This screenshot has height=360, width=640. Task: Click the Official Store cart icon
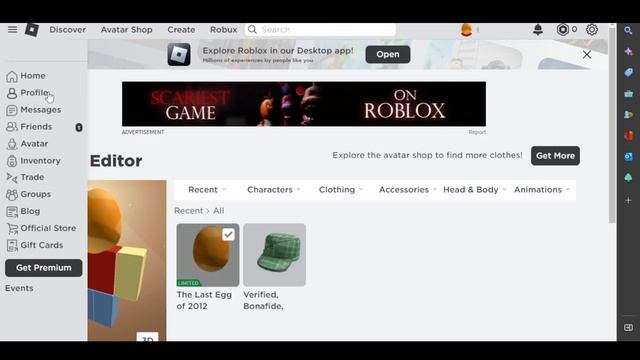coord(12,229)
